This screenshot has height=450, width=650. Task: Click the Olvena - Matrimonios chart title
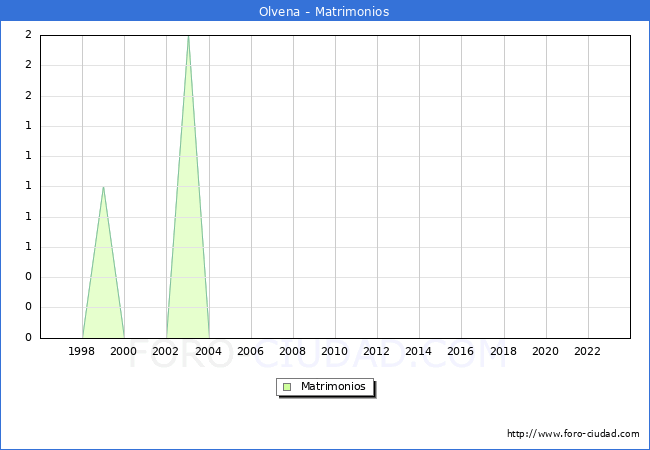pos(324,11)
